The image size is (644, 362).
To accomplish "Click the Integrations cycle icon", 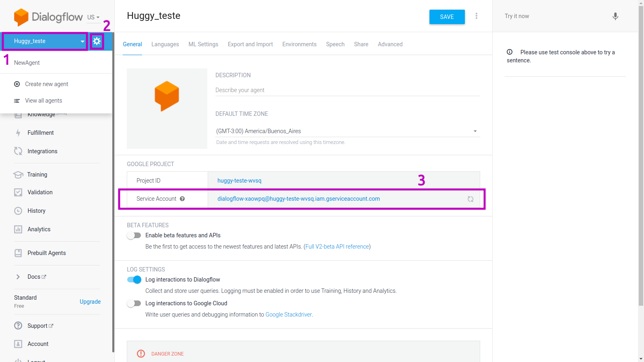I will pyautogui.click(x=18, y=151).
